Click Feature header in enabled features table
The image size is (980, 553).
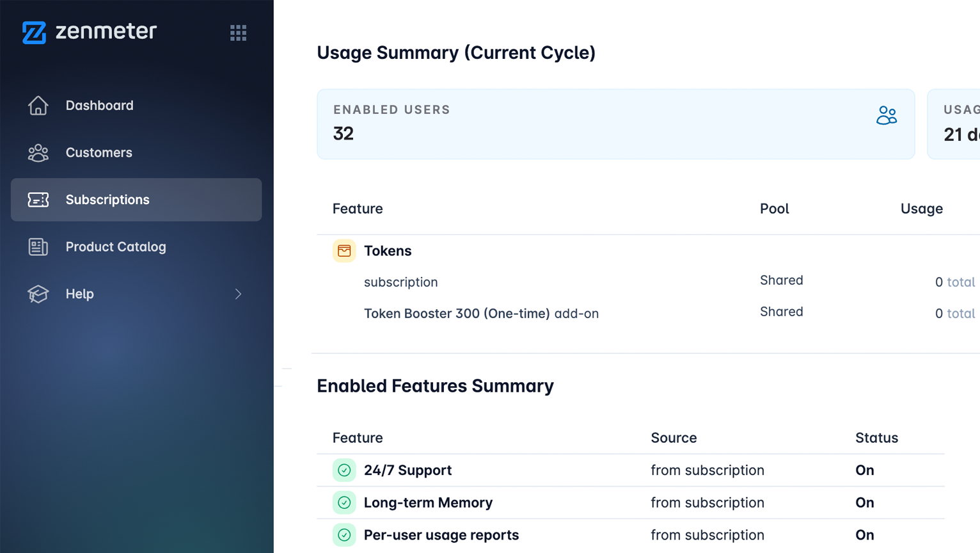coord(358,438)
